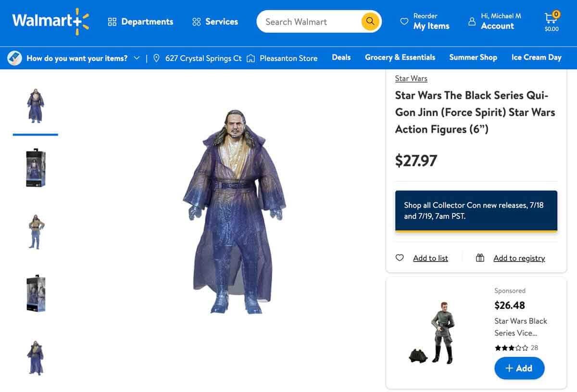Image resolution: width=577 pixels, height=392 pixels.
Task: Click the Pleasanton Store icon
Action: [250, 58]
